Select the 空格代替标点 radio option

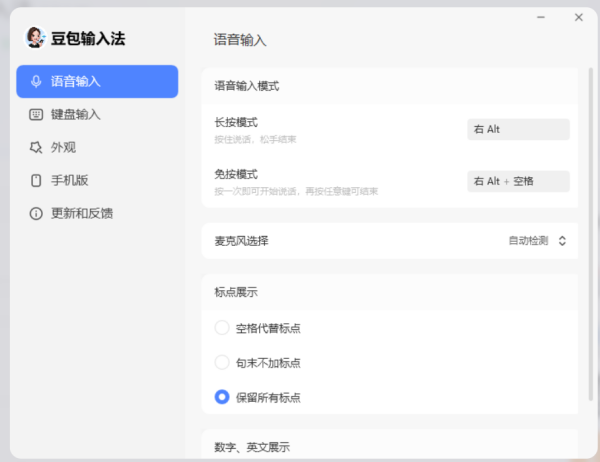tap(222, 328)
